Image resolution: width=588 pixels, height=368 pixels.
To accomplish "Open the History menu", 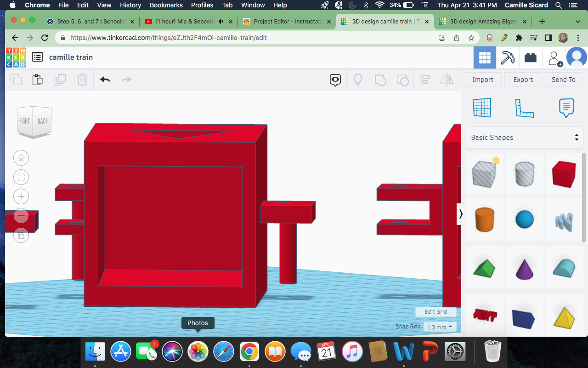I will 130,5.
